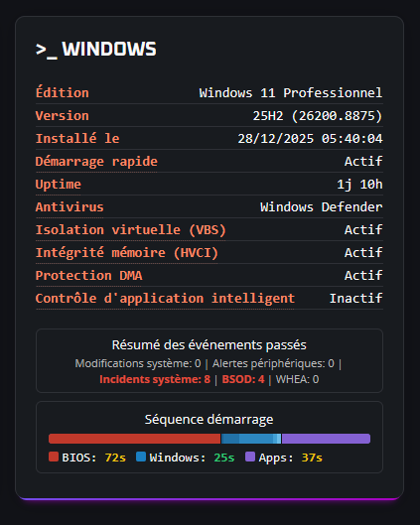Click the Séquence démarrage heading
Screen dimensions: 420x525
point(209,419)
